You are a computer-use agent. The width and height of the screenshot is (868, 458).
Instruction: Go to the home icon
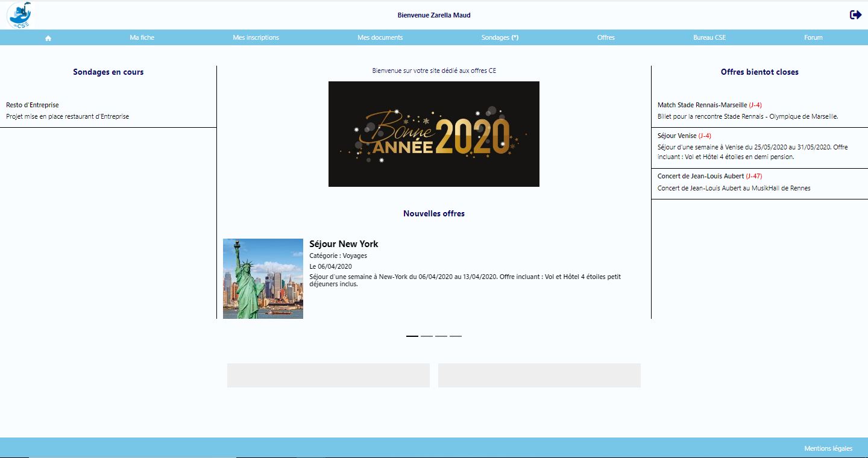point(48,38)
